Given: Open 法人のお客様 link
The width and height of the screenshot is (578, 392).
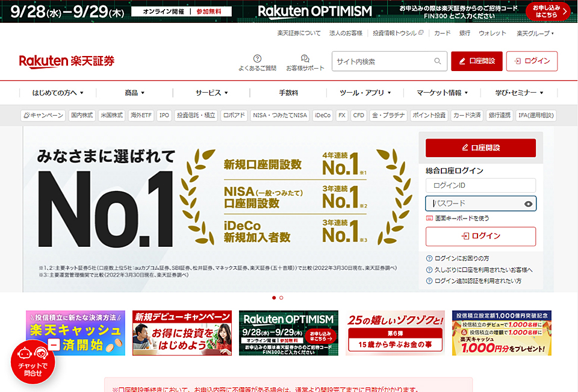Looking at the screenshot, I should point(346,33).
